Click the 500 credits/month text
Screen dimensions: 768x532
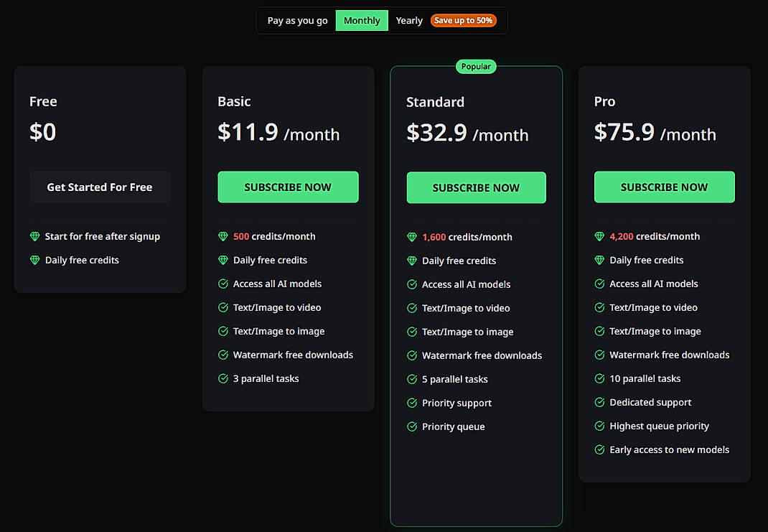pyautogui.click(x=274, y=237)
